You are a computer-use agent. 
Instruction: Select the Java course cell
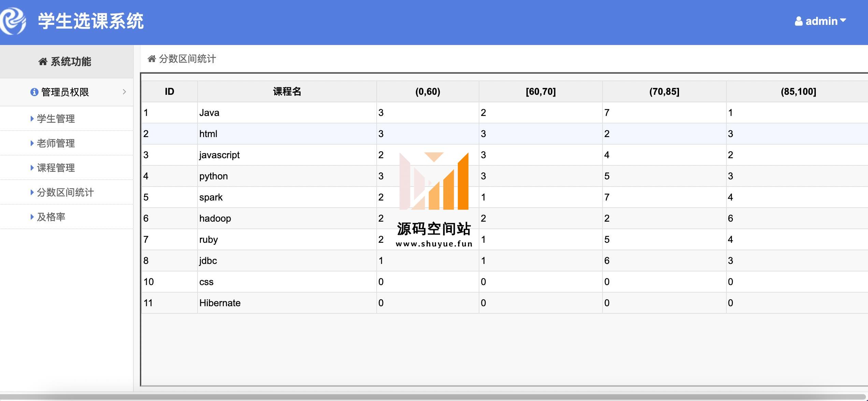click(x=287, y=113)
